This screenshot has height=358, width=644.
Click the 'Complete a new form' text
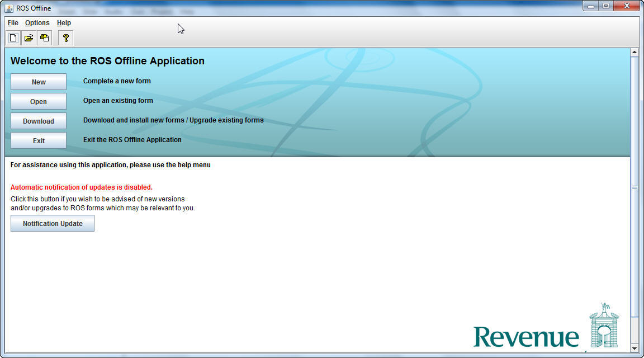point(117,81)
